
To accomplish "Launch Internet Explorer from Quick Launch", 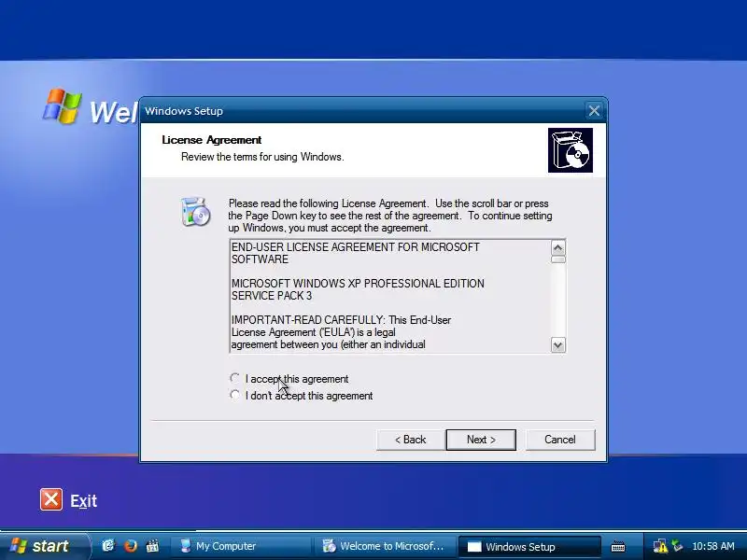I will [x=108, y=546].
